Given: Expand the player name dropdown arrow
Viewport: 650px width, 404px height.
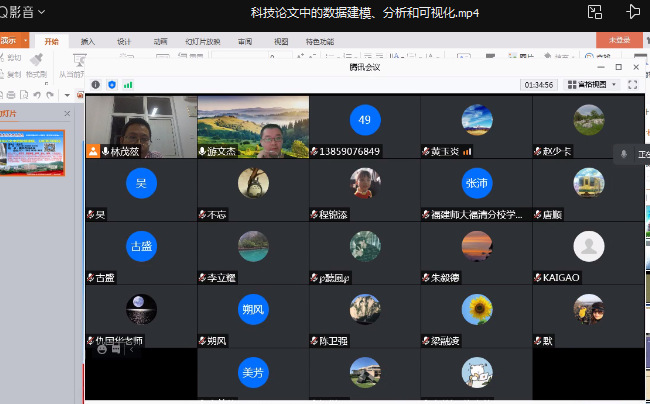Looking at the screenshot, I should click(40, 13).
